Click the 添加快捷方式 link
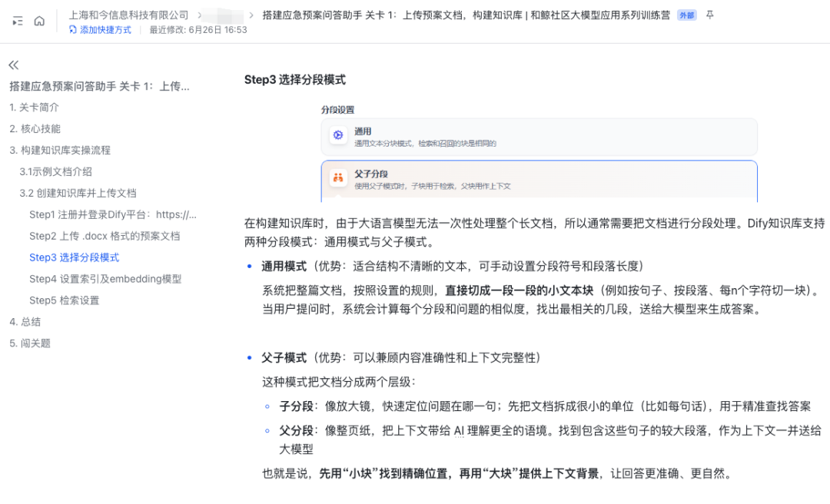 click(100, 30)
